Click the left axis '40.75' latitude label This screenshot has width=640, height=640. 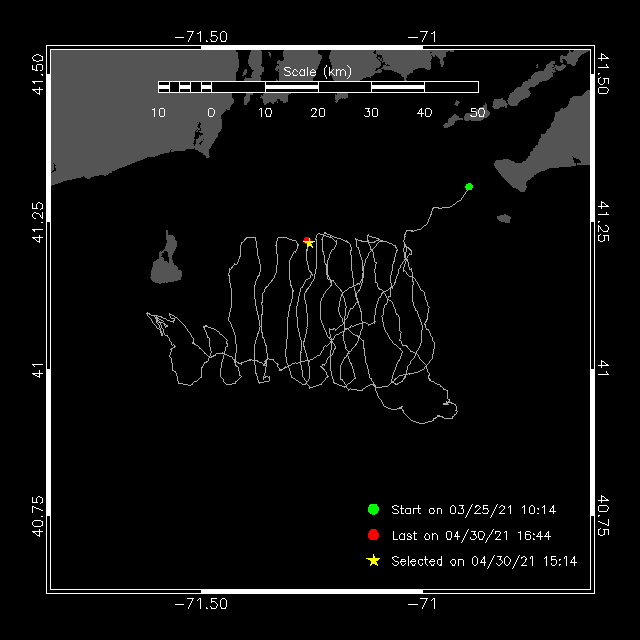click(x=38, y=516)
